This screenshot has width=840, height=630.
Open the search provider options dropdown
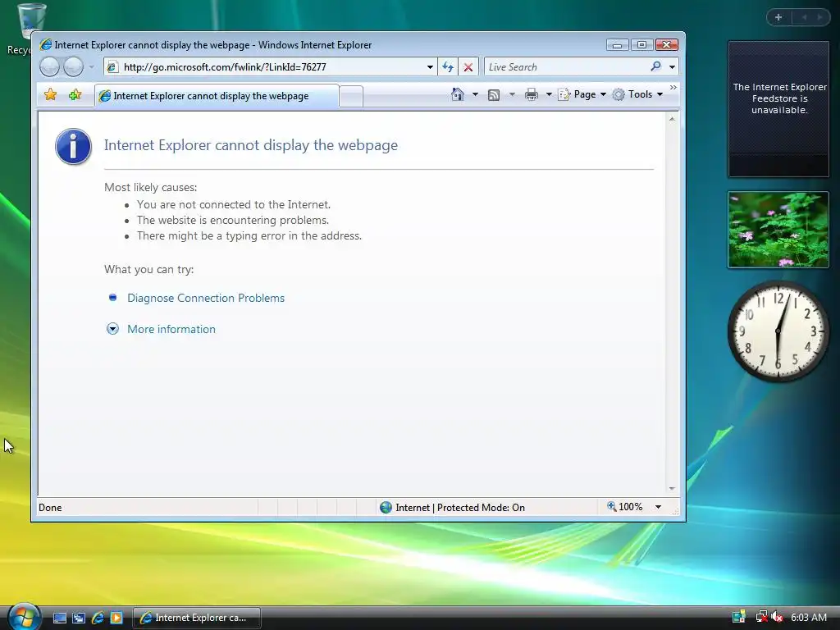(673, 67)
